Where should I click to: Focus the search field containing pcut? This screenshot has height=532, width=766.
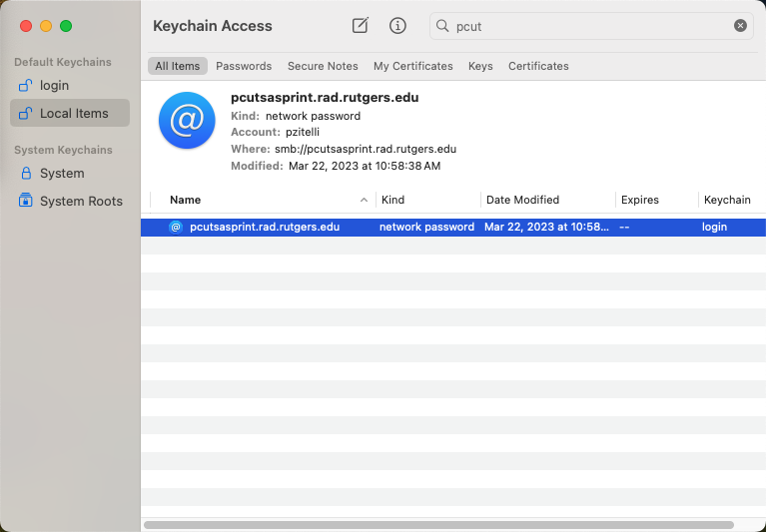[591, 26]
